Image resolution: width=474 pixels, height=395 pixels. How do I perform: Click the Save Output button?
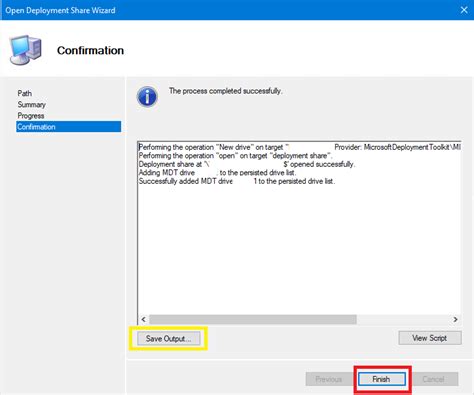(169, 338)
